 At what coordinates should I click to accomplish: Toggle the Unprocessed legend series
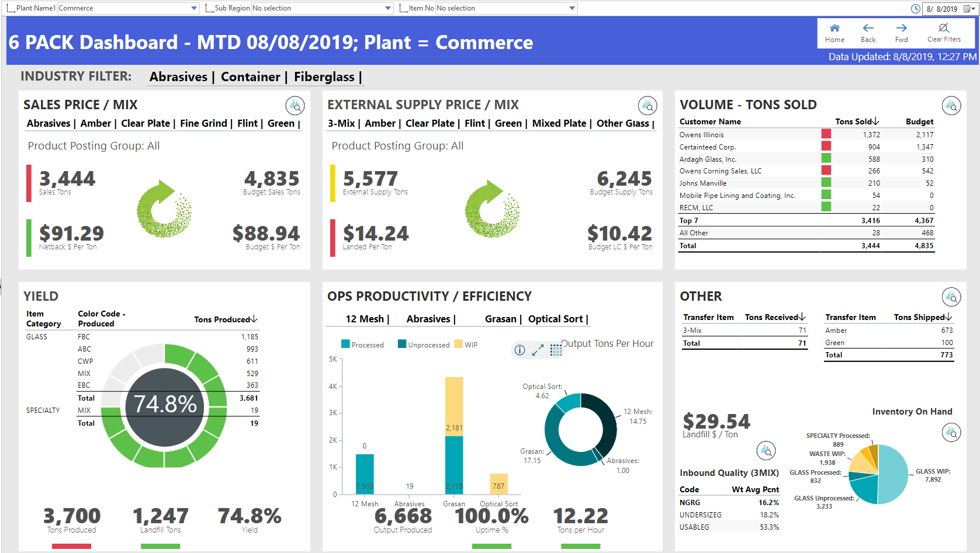424,345
